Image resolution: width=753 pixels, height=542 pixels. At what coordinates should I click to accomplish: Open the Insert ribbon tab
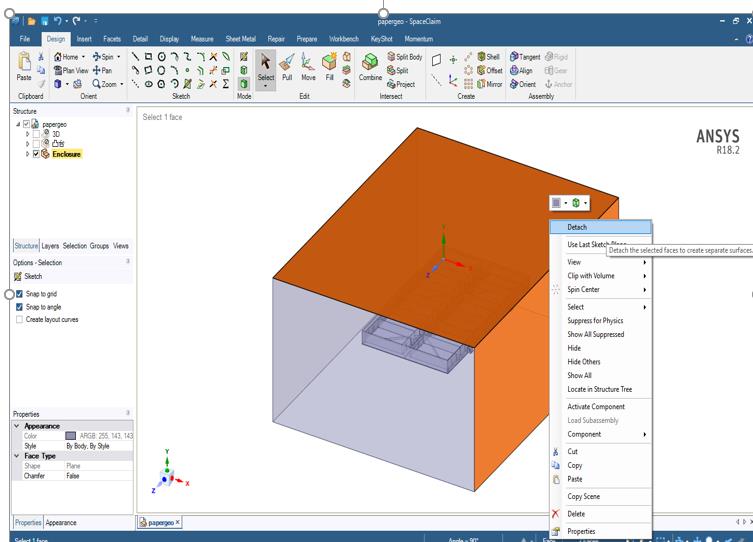84,39
